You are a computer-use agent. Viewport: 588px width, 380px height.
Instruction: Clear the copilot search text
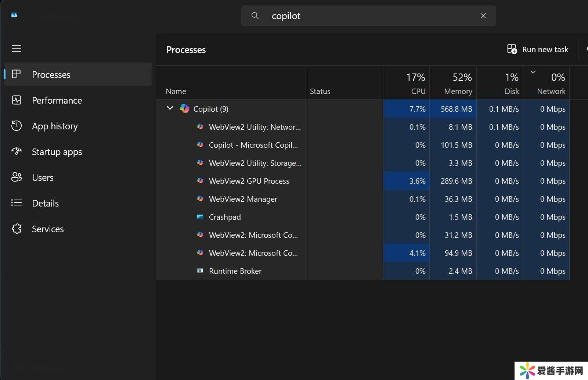coord(483,16)
